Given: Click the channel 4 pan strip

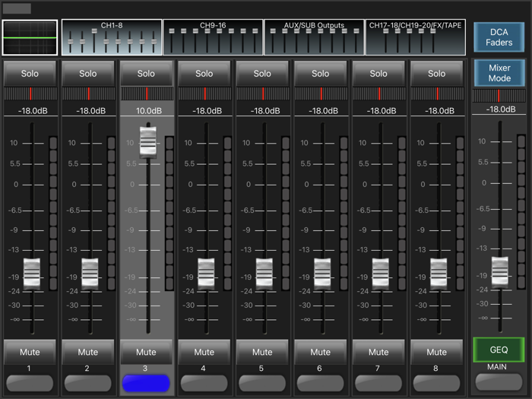Looking at the screenshot, I should pos(205,93).
